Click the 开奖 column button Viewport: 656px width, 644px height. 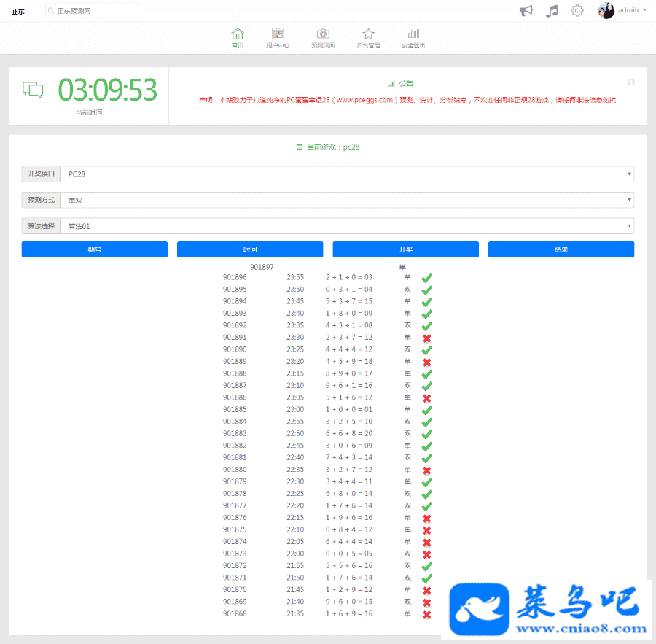pyautogui.click(x=405, y=249)
